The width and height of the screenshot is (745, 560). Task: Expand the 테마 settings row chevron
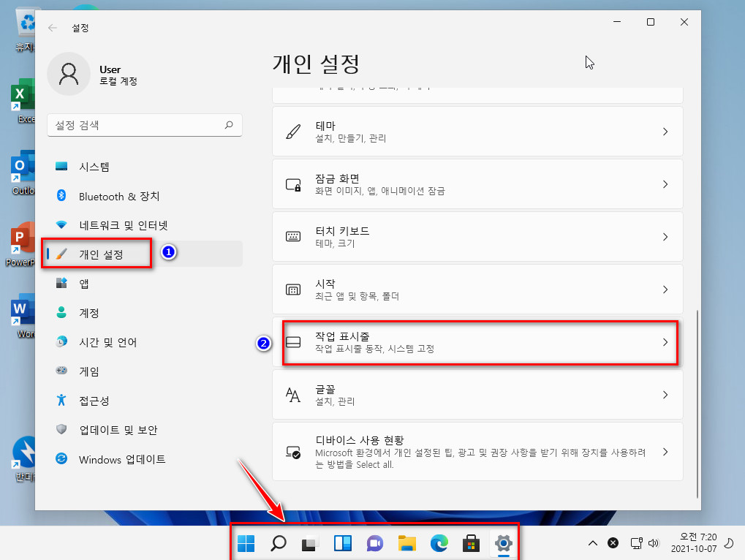click(665, 132)
